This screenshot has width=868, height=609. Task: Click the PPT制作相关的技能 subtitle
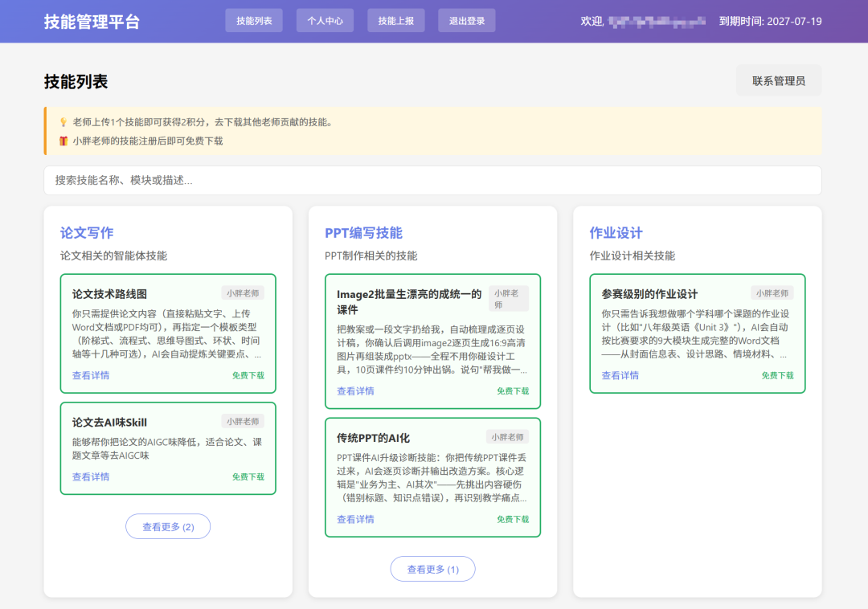pyautogui.click(x=371, y=255)
